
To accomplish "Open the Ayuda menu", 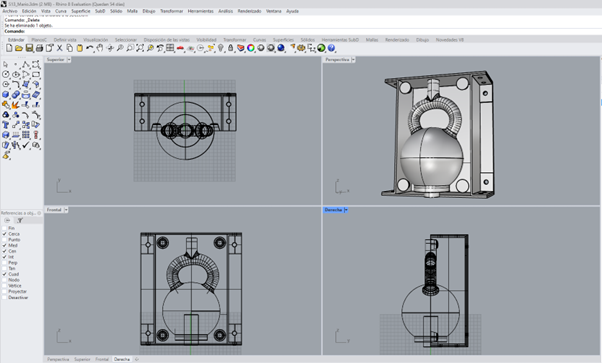I will pyautogui.click(x=293, y=11).
